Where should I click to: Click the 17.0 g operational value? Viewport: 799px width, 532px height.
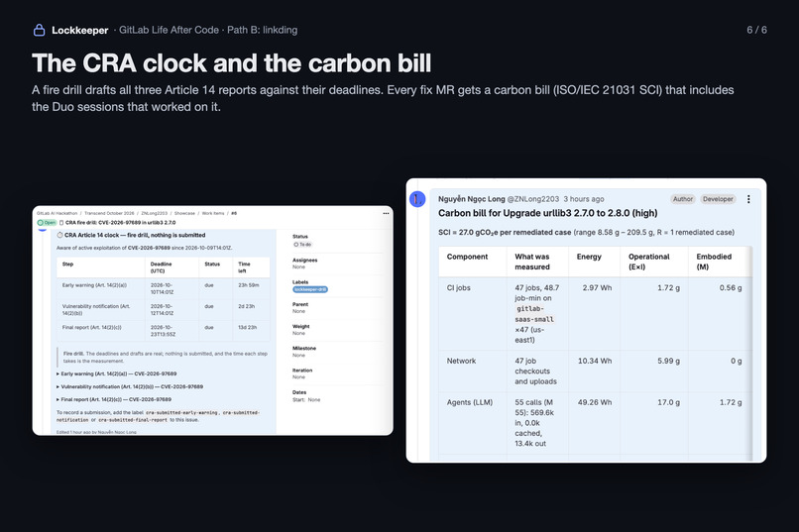coord(668,402)
